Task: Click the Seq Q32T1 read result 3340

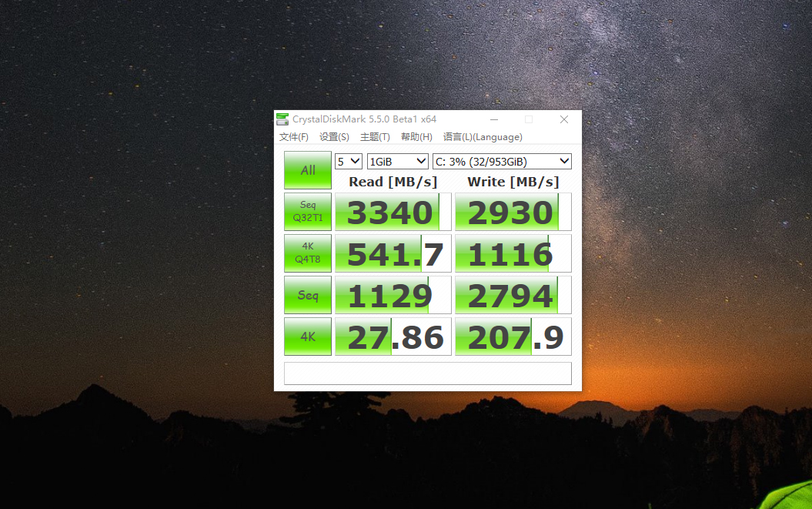Action: (393, 212)
